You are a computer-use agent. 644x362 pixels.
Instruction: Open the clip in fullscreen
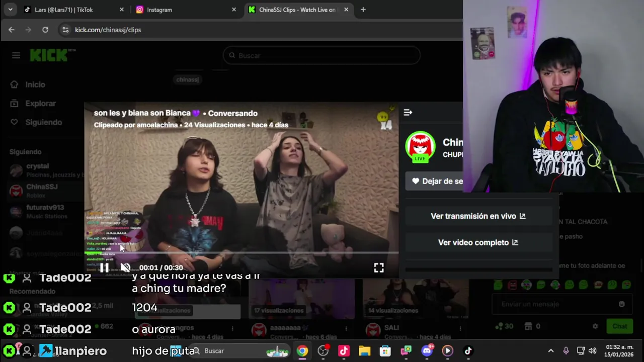[379, 268]
